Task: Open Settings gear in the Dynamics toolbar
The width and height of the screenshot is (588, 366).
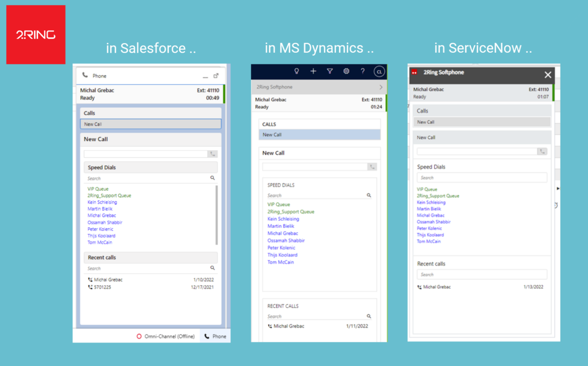Action: 346,71
